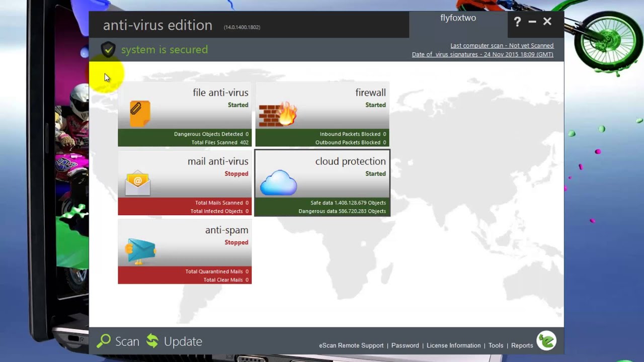Click Date of virus signatures link
The image size is (644, 362).
pos(482,54)
